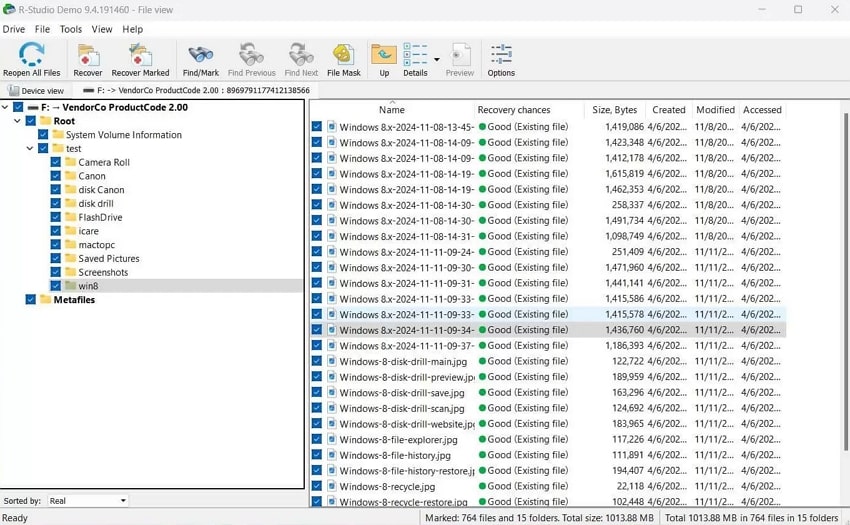Uncheck checkbox for Windows-8-disk-drill-save.jpg
850x525 pixels.
pos(317,392)
